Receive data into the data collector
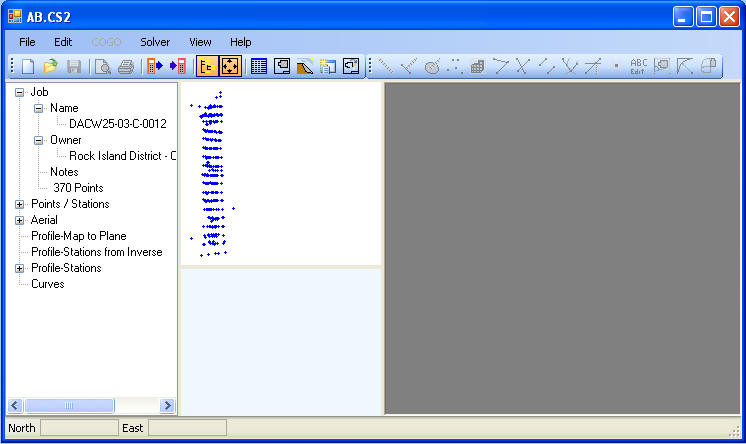746x444 pixels. (x=177, y=66)
